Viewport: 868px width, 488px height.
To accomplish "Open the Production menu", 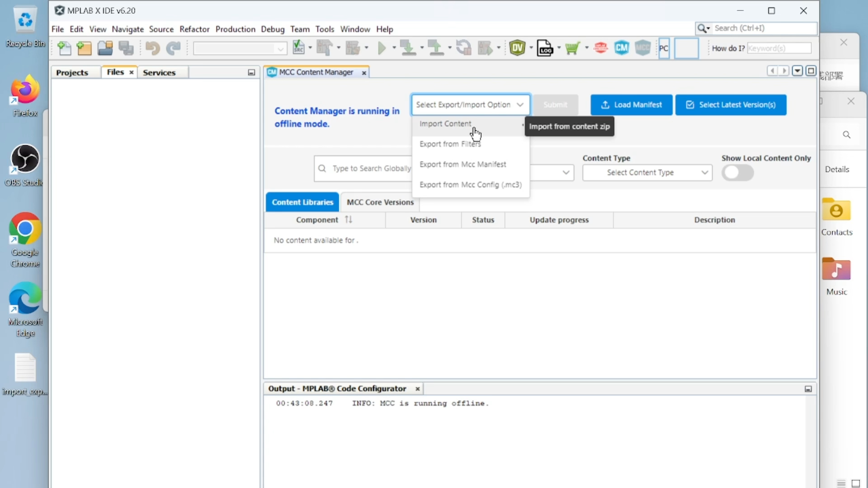I will 235,29.
